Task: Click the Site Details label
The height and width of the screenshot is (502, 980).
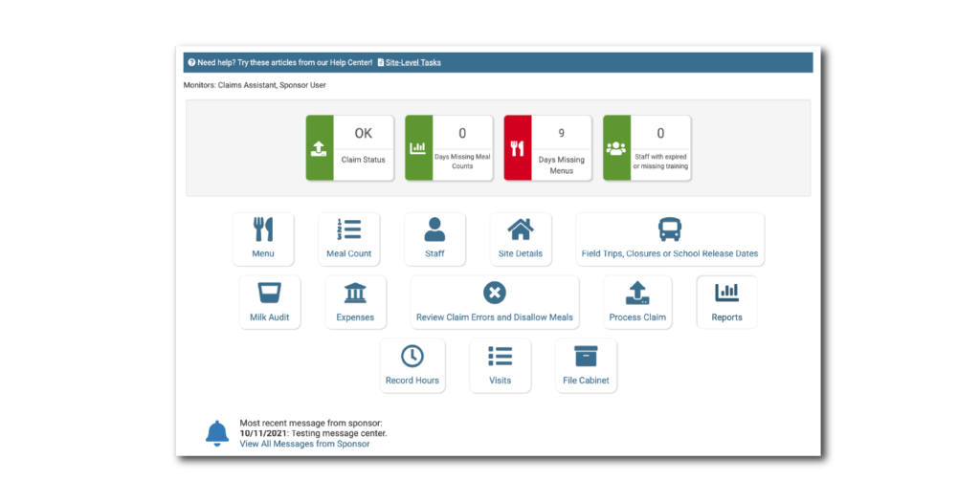Action: point(521,253)
